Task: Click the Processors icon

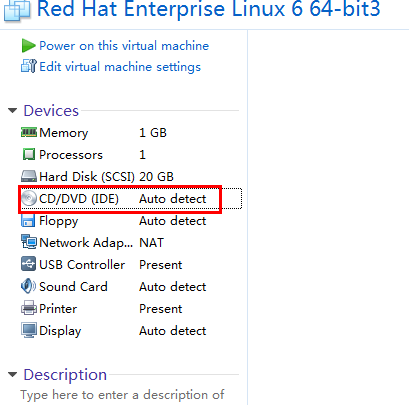Action: 29,154
